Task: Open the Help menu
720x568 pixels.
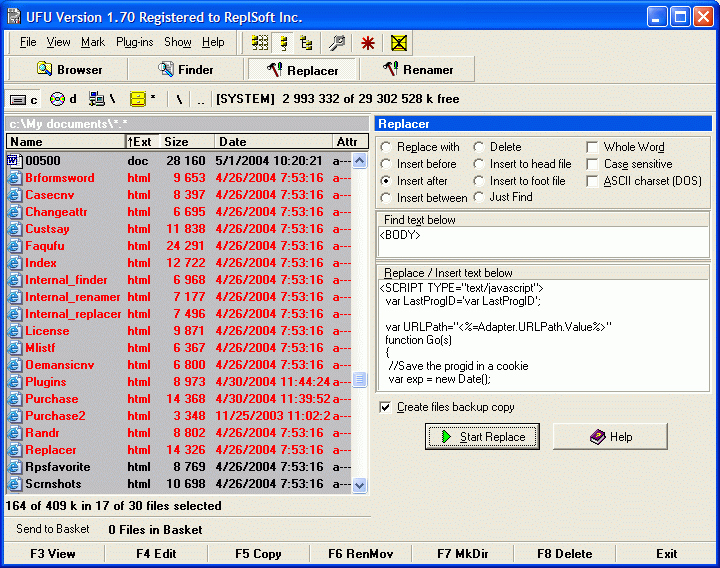Action: point(213,42)
